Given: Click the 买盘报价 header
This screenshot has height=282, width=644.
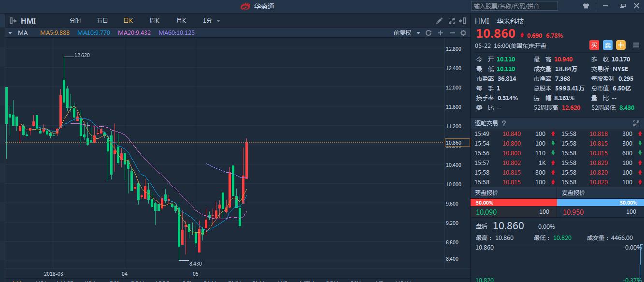Looking at the screenshot, I should click(487, 193).
